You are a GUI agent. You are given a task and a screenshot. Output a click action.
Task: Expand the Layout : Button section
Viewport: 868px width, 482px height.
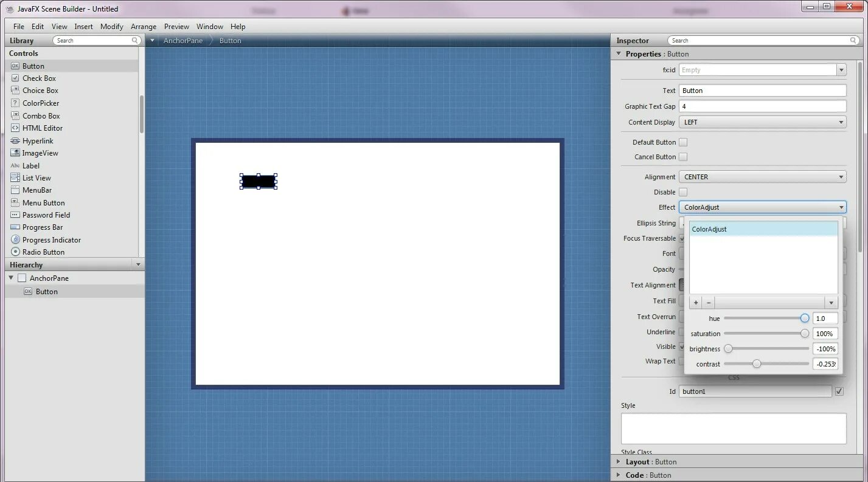[x=619, y=462]
